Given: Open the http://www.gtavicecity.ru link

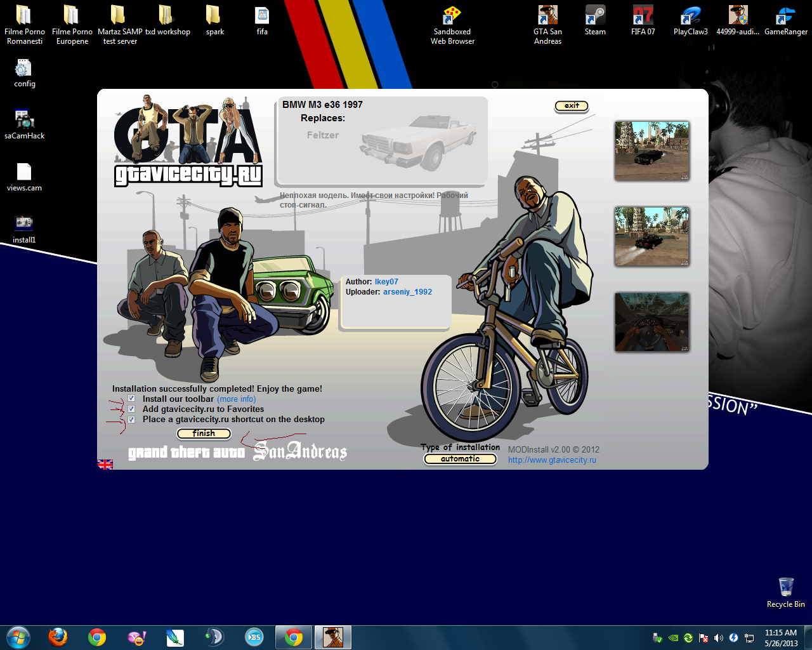Looking at the screenshot, I should [x=552, y=460].
